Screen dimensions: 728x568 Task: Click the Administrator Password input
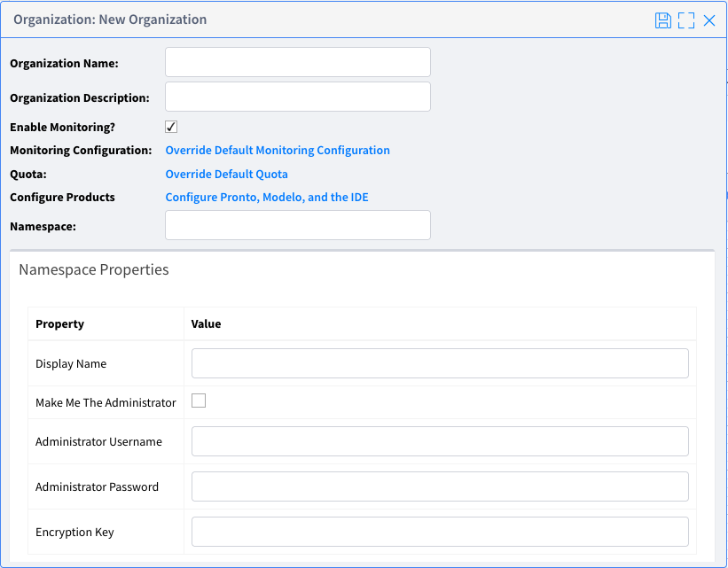tap(440, 486)
